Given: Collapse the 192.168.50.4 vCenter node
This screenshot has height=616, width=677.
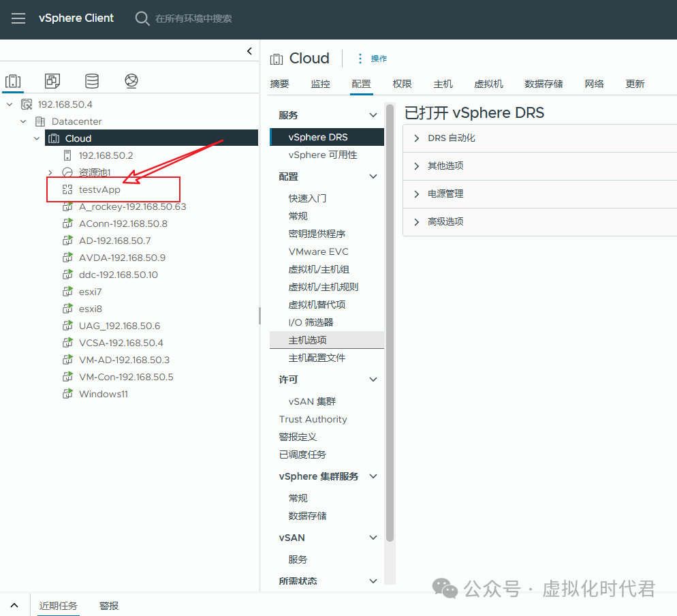Looking at the screenshot, I should click(10, 104).
